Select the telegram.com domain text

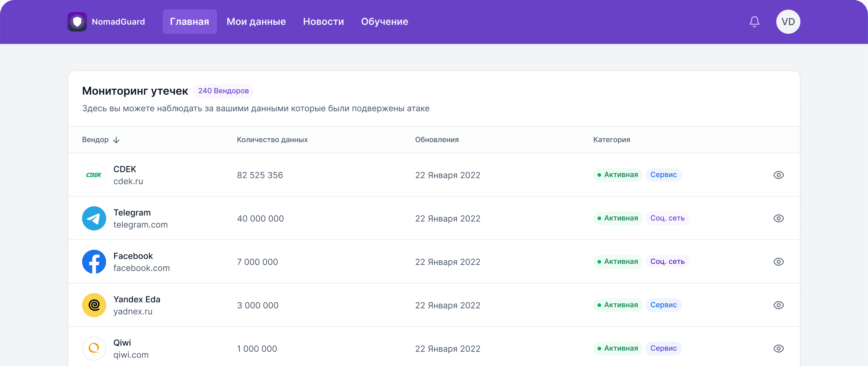140,225
